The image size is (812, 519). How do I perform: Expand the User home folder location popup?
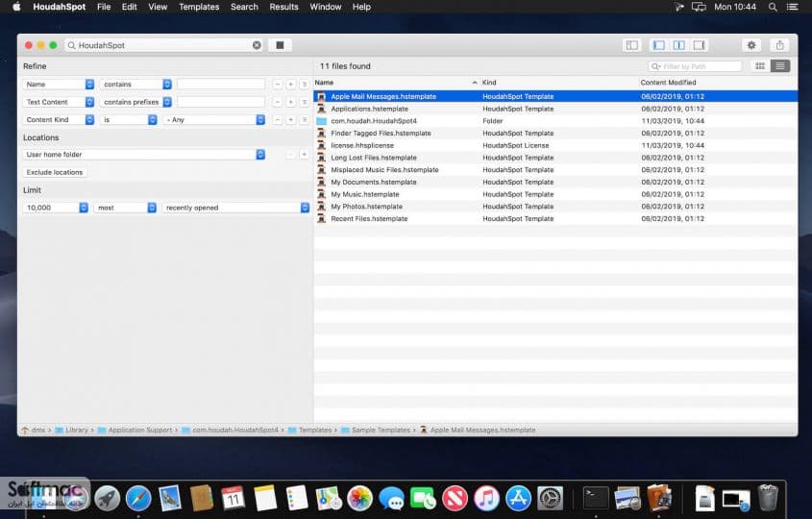144,155
